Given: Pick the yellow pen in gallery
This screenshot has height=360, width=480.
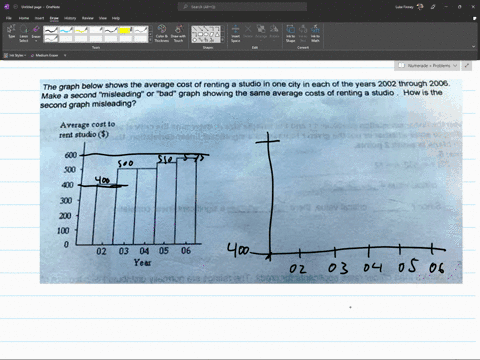Looking at the screenshot, I should pyautogui.click(x=81, y=30).
